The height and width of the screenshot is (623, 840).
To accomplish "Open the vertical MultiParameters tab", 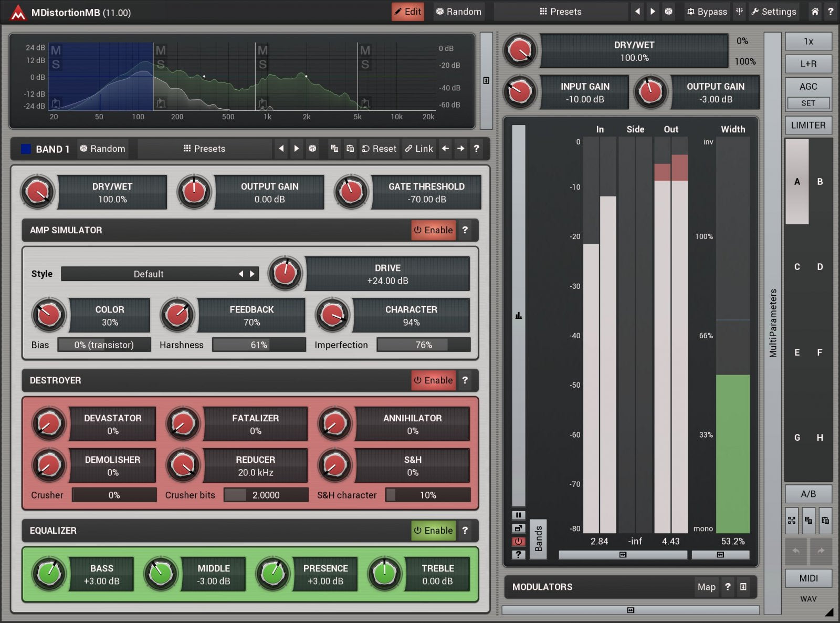I will [x=773, y=323].
